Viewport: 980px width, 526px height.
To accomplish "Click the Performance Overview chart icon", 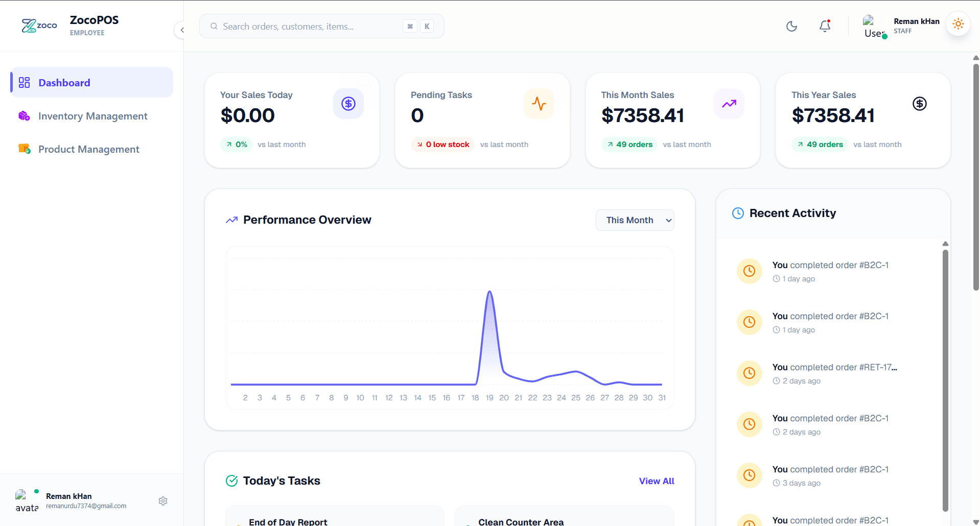I will (x=231, y=220).
